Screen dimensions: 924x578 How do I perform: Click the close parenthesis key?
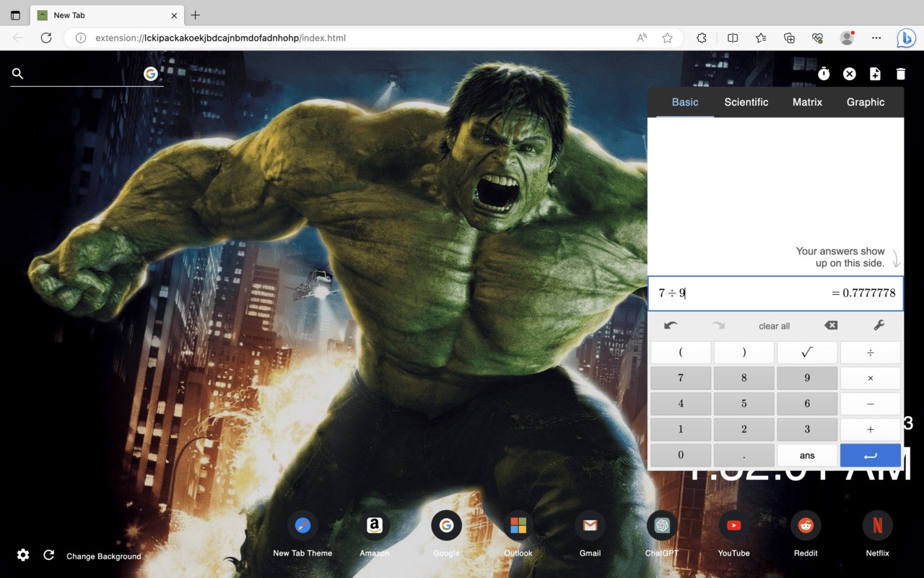[x=744, y=353]
